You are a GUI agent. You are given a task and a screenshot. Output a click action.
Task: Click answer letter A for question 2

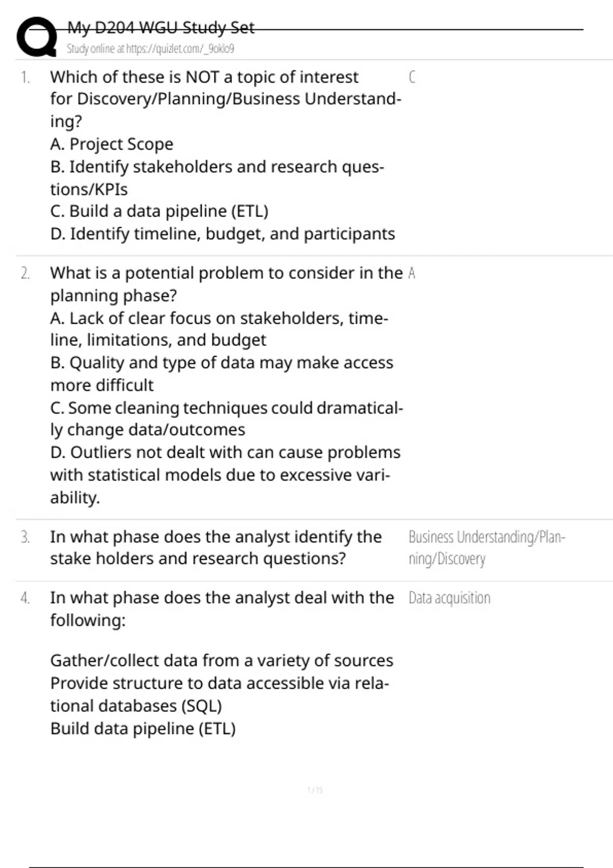point(412,274)
